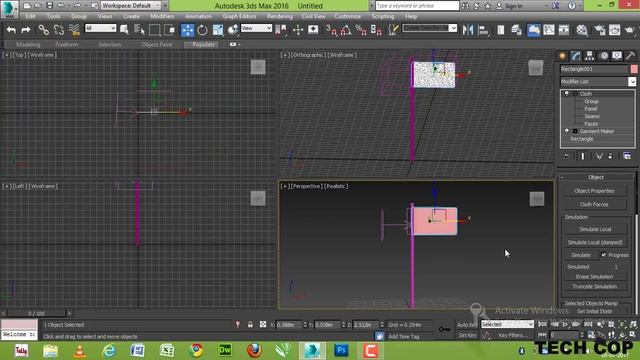Open the selection filter All dropdown
The image size is (640, 360).
[100, 28]
